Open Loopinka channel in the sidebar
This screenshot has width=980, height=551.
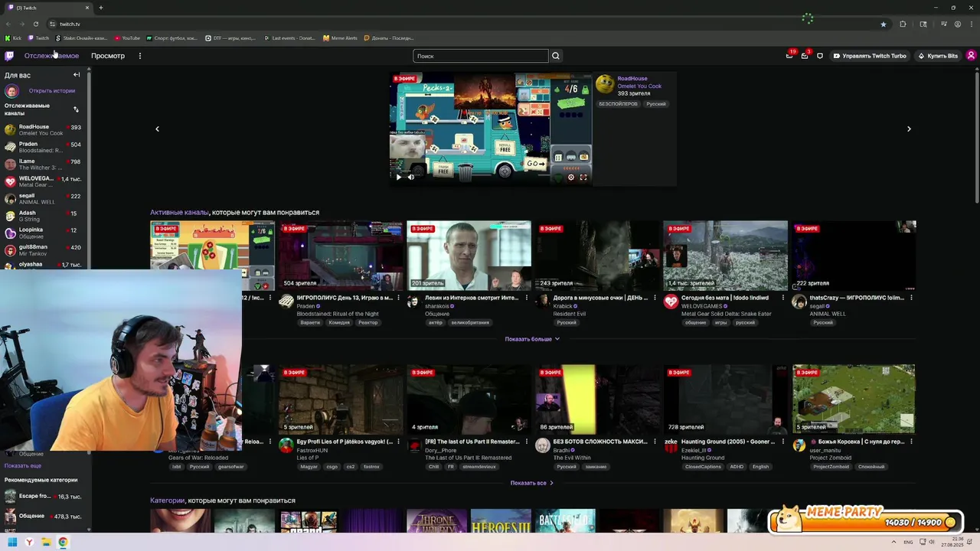tap(44, 233)
